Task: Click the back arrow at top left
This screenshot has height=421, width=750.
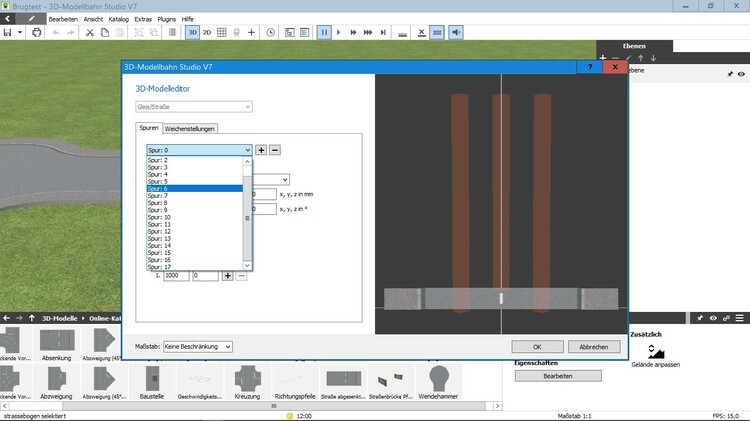Action: tap(8, 19)
